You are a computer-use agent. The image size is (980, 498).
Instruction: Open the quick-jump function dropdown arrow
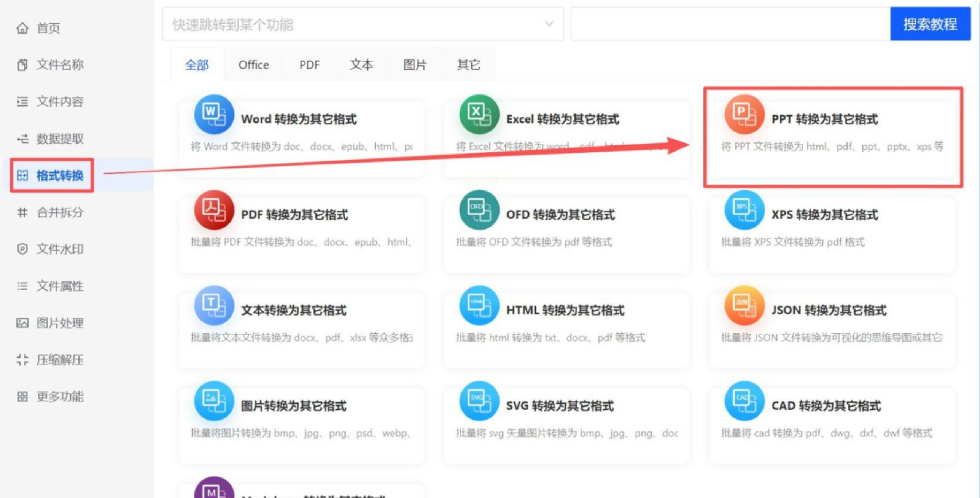click(x=549, y=24)
